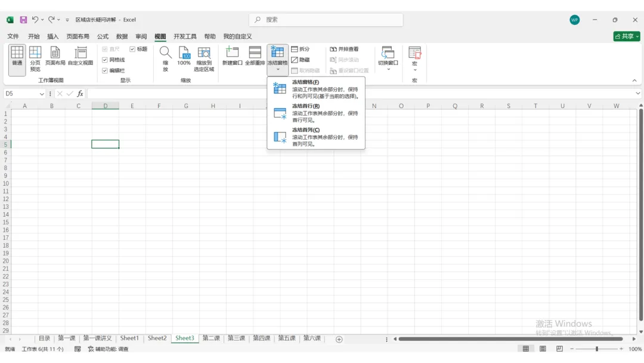The height and width of the screenshot is (363, 644).
Task: Add a new sheet with plus icon
Action: (339, 339)
